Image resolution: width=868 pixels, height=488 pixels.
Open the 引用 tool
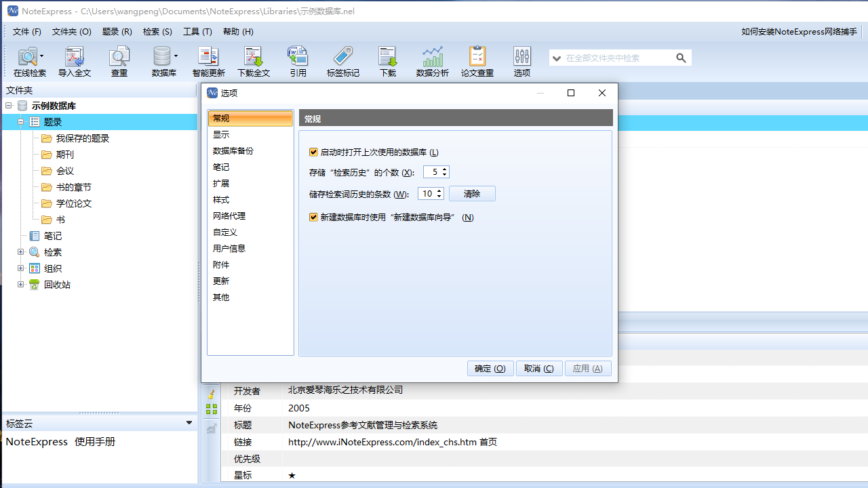coord(298,61)
